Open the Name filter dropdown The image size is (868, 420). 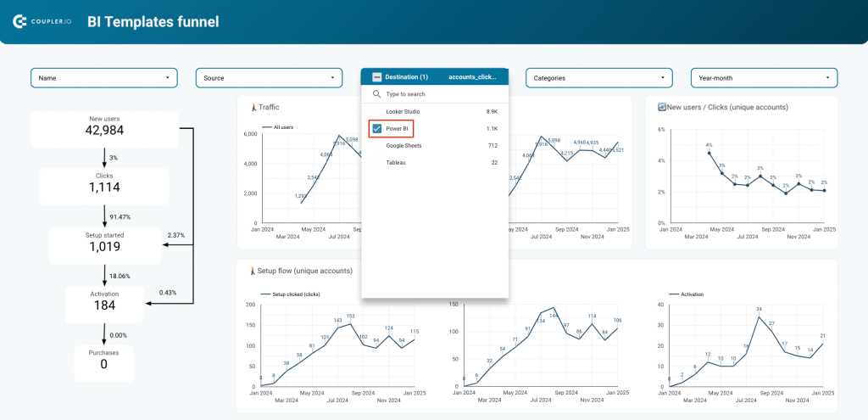pos(104,78)
